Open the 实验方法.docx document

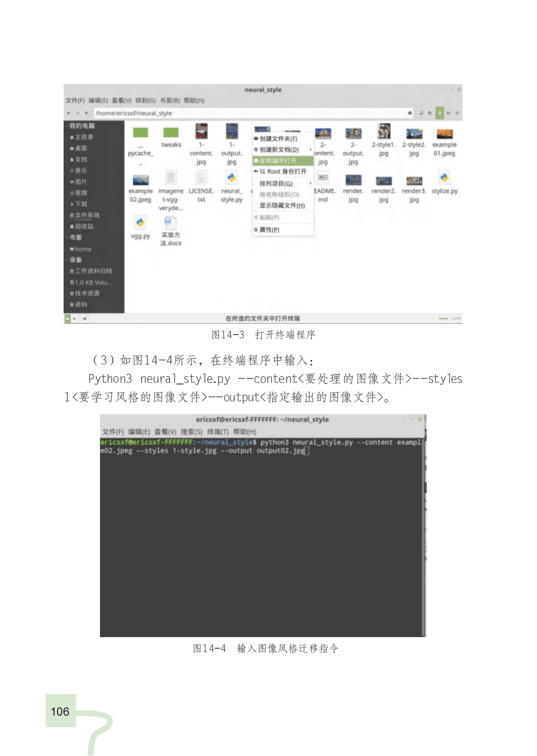click(171, 223)
